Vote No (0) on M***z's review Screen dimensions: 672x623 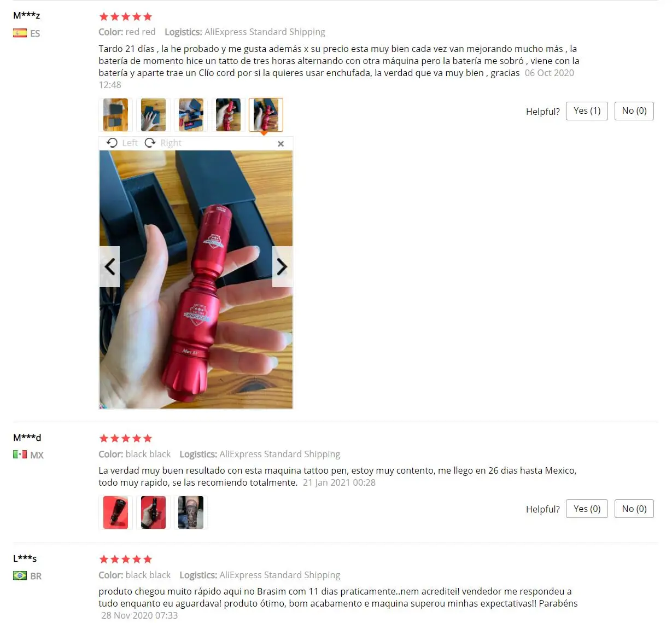[634, 111]
